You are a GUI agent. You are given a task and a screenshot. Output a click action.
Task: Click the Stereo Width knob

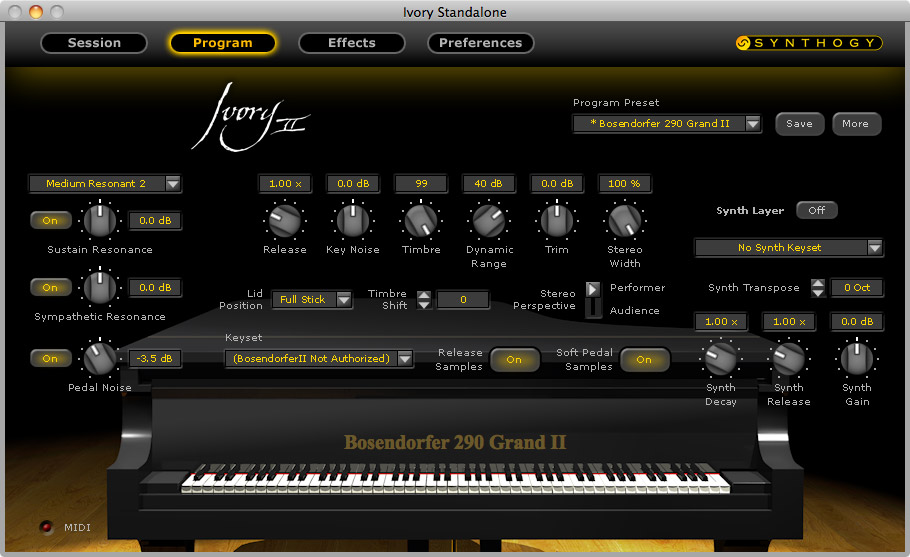tap(625, 221)
